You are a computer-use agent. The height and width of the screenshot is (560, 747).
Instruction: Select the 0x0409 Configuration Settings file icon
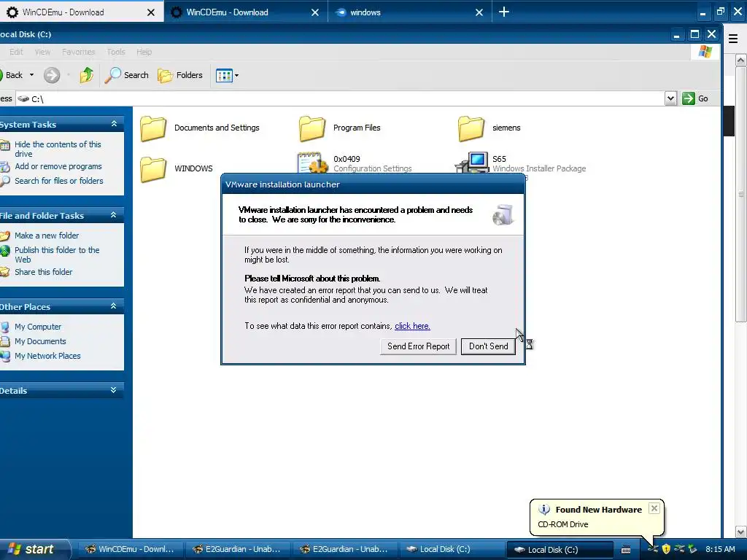pos(312,163)
